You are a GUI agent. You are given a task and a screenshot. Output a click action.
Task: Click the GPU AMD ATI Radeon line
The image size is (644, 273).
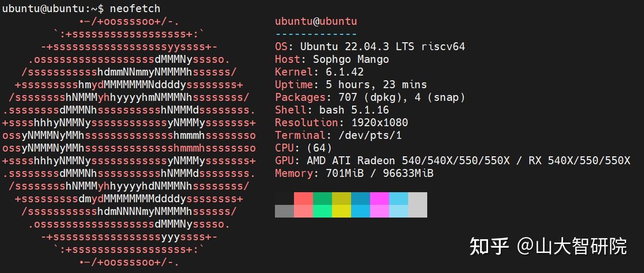coord(452,161)
